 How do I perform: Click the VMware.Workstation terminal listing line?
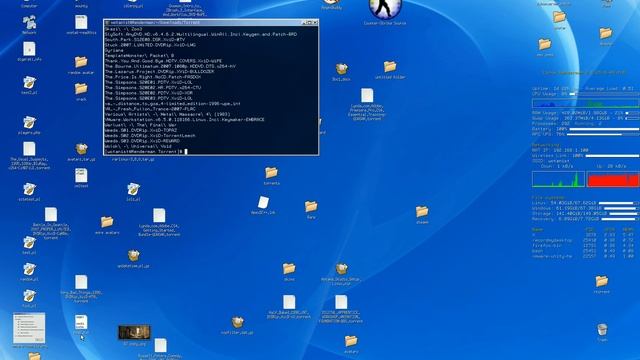[x=184, y=120]
